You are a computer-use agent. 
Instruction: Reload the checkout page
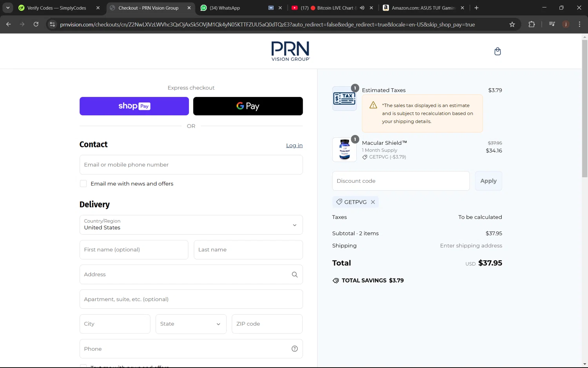coord(36,24)
